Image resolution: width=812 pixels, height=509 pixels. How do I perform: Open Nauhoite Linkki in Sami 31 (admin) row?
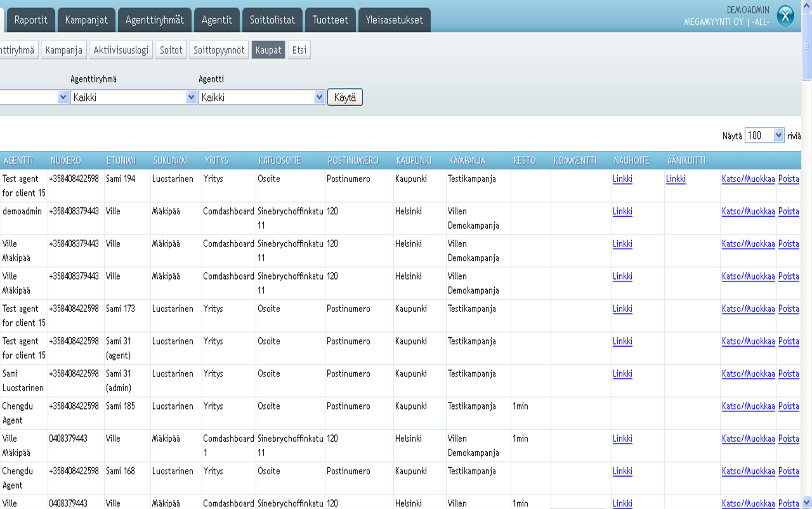[x=622, y=373]
